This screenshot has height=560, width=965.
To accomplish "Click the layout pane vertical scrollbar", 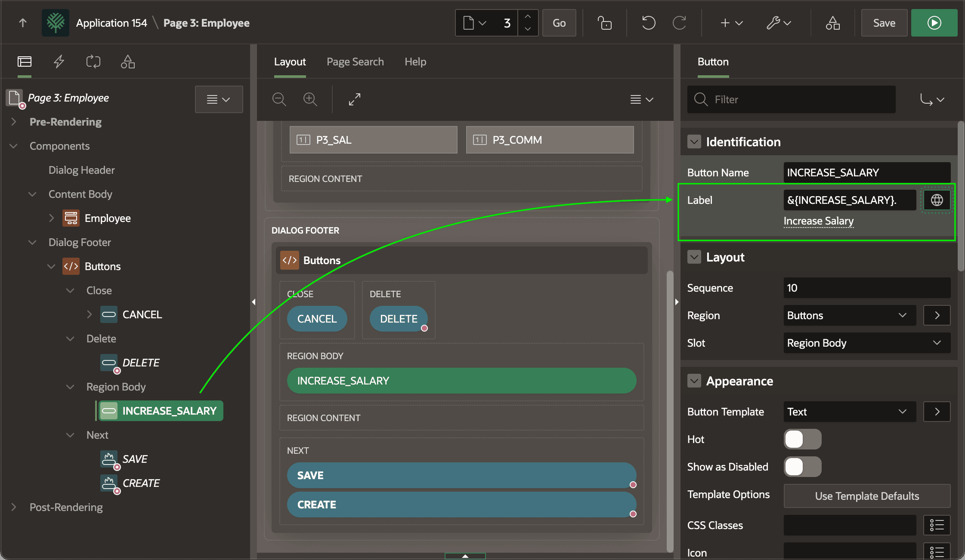I will (x=670, y=411).
